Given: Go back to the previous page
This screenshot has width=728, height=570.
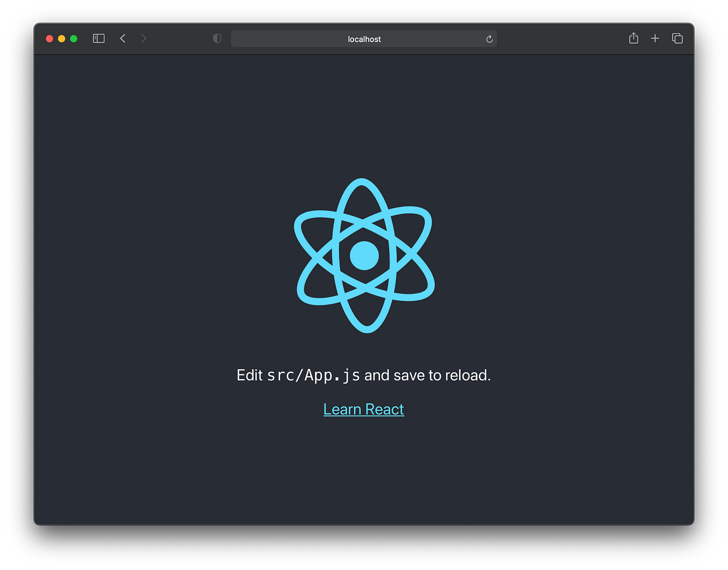Looking at the screenshot, I should 123,38.
